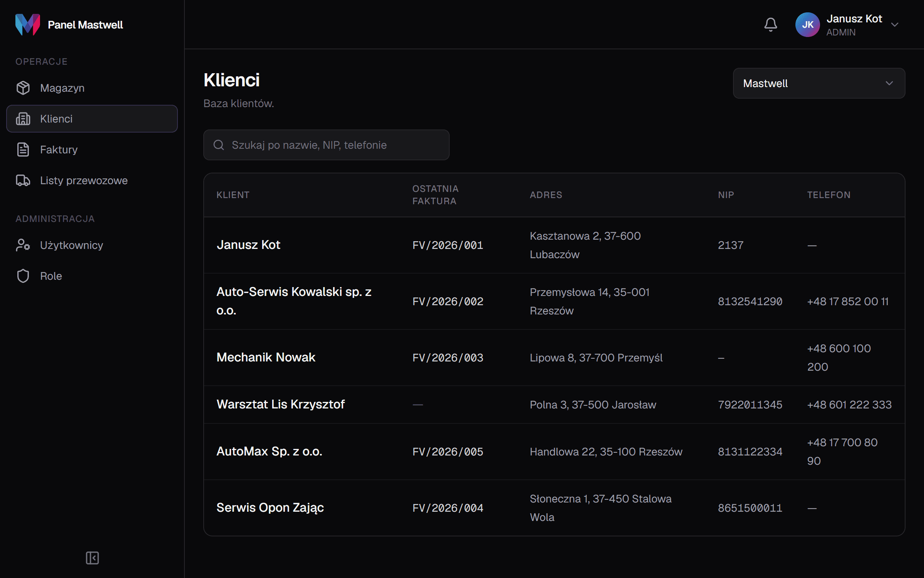Click the Mastwell logo icon
The height and width of the screenshot is (578, 924).
click(27, 25)
